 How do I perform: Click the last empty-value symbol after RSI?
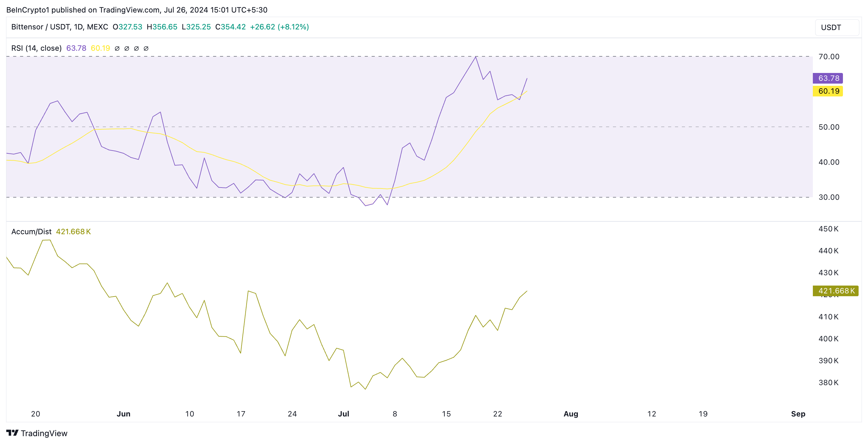pos(146,49)
